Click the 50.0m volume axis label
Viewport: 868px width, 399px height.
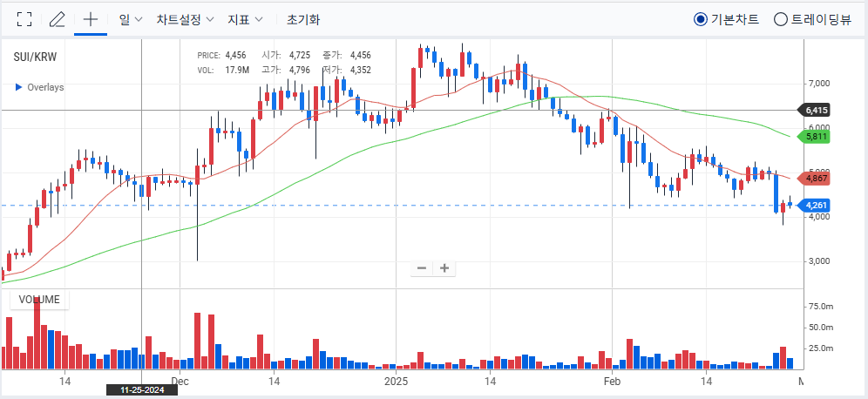click(821, 327)
